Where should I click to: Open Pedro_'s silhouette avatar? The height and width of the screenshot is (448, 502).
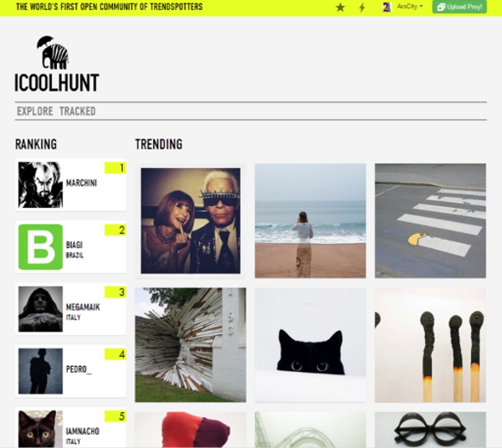click(40, 371)
